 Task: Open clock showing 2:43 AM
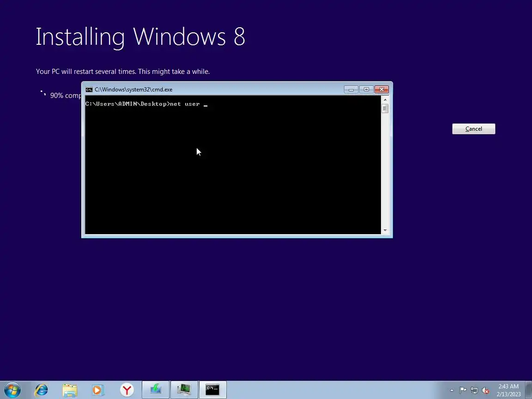pos(508,387)
